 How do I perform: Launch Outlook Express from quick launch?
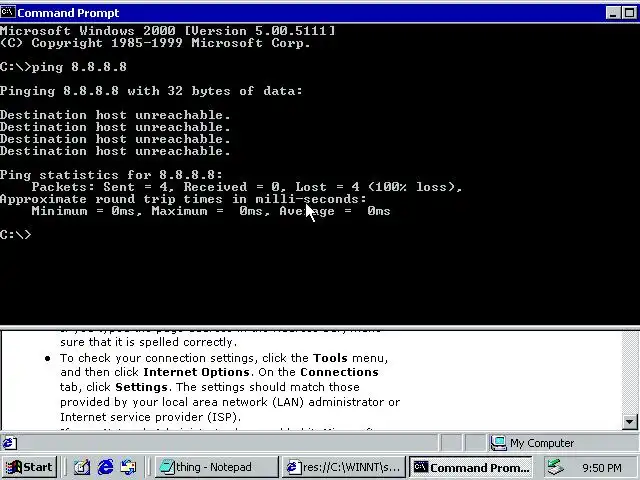[128, 467]
